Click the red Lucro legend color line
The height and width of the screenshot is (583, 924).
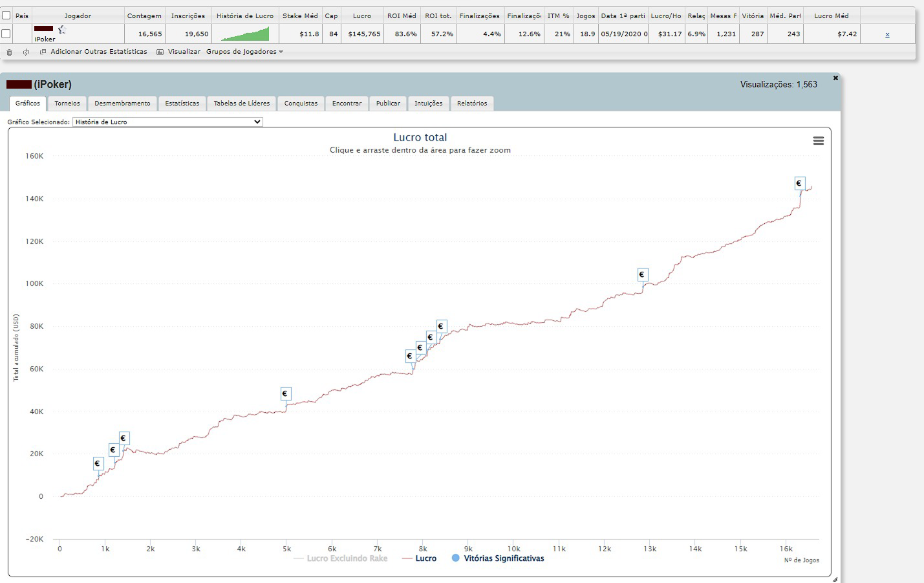[x=407, y=558]
